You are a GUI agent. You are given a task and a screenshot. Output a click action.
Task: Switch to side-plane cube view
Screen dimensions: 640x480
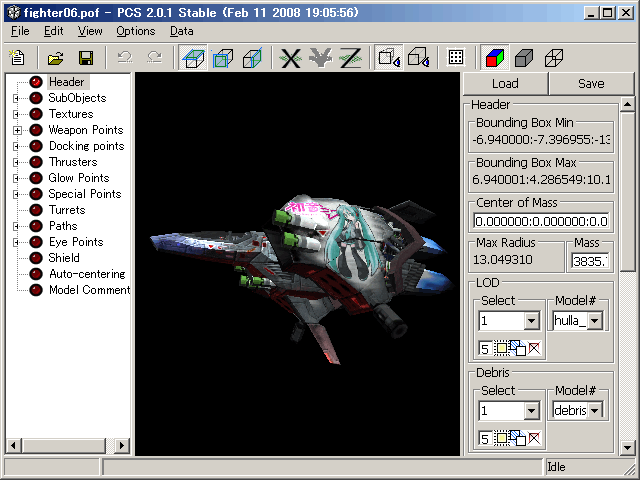click(x=252, y=58)
